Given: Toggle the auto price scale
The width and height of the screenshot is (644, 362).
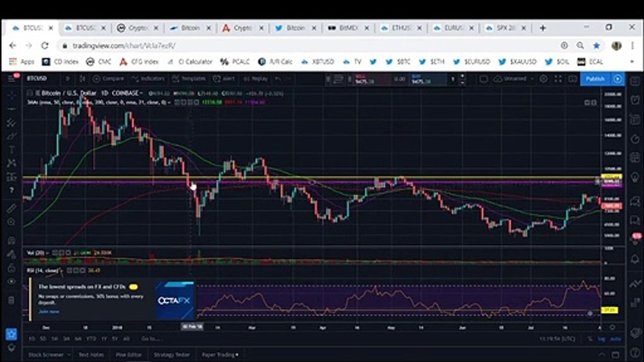Looking at the screenshot, I should pyautogui.click(x=615, y=339).
